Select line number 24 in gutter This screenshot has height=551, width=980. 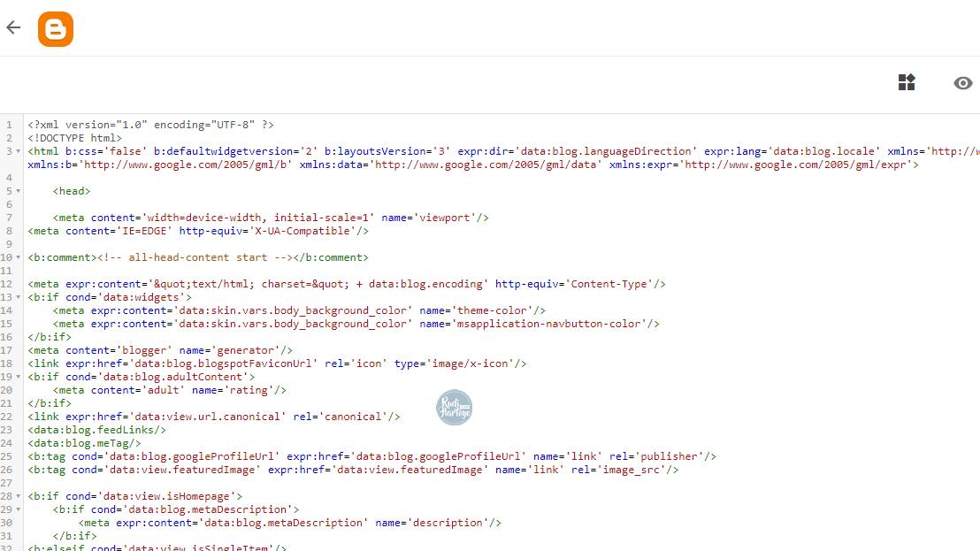click(x=7, y=443)
